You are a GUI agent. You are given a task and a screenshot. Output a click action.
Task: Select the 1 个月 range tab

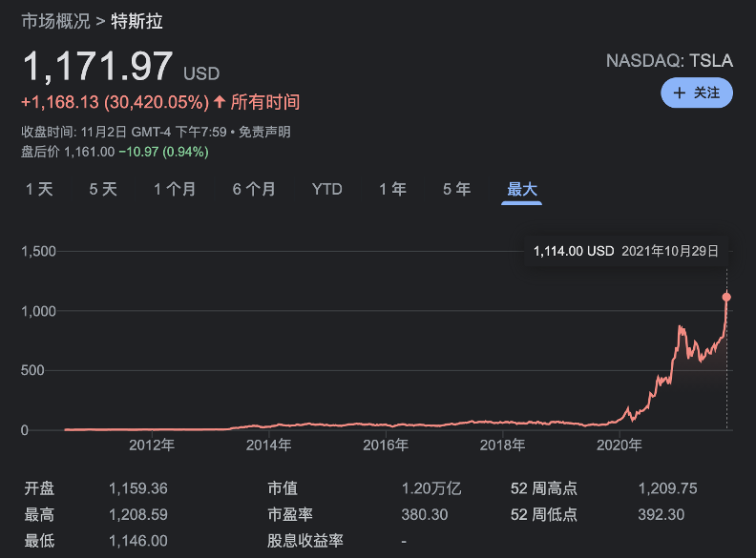tap(175, 189)
